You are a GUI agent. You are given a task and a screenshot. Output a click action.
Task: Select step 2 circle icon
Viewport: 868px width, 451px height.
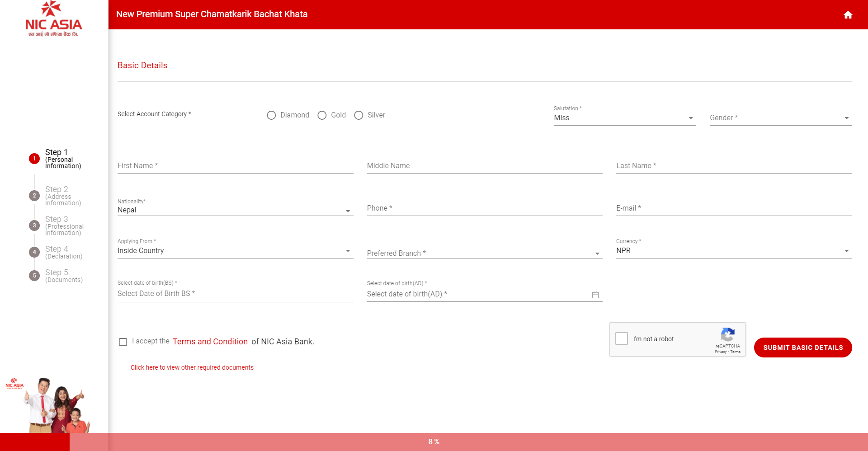34,196
